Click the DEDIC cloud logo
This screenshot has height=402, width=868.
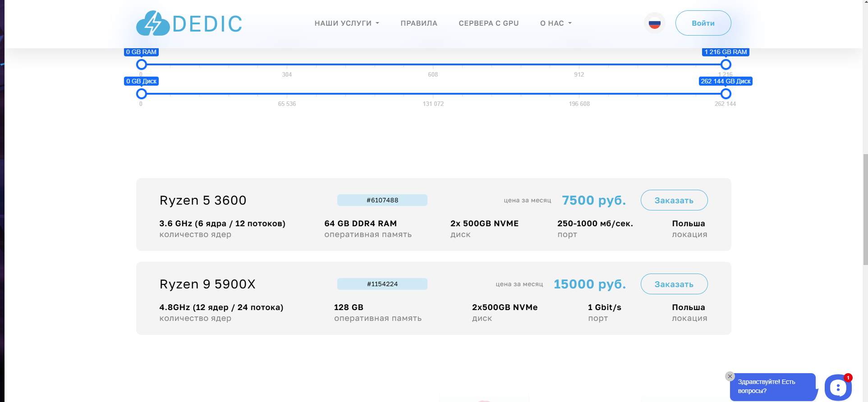(189, 23)
